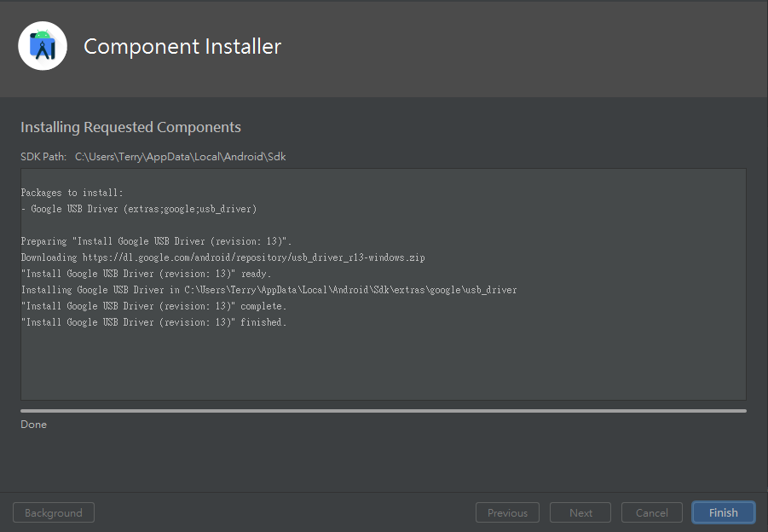This screenshot has width=768, height=532.
Task: Send the installation to Background
Action: tap(54, 512)
